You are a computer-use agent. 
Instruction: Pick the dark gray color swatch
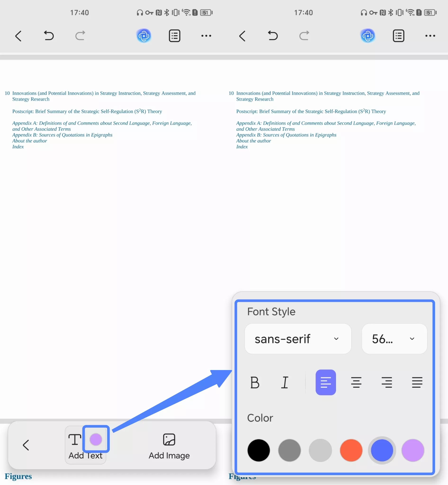pos(289,450)
